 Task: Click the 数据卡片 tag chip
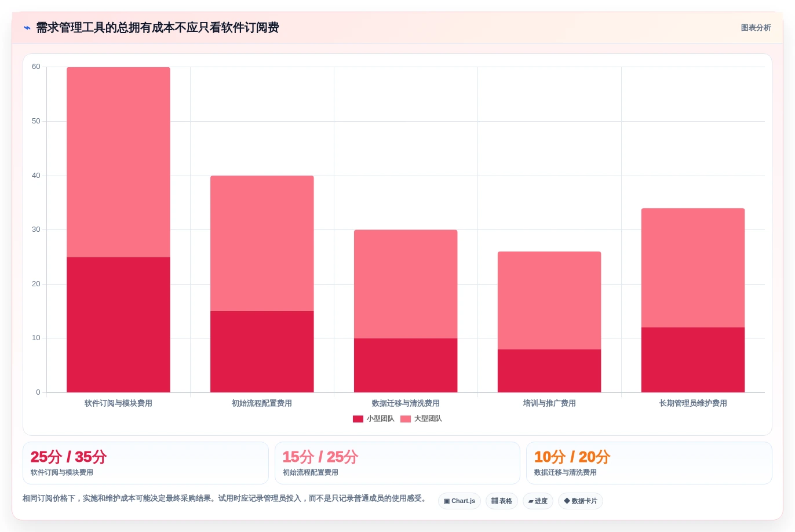(x=581, y=501)
